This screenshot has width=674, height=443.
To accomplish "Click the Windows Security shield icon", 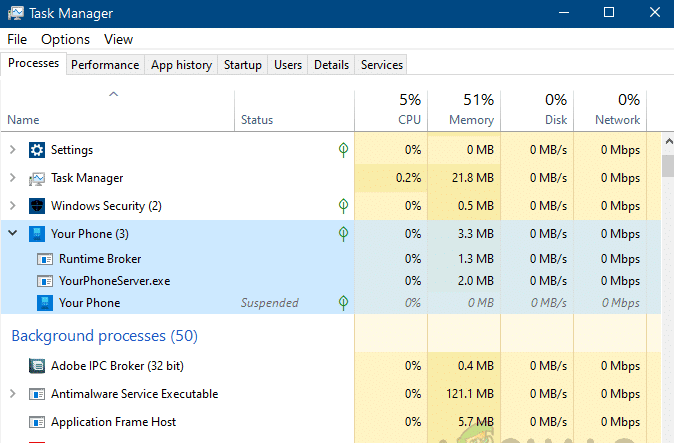I will (x=37, y=206).
